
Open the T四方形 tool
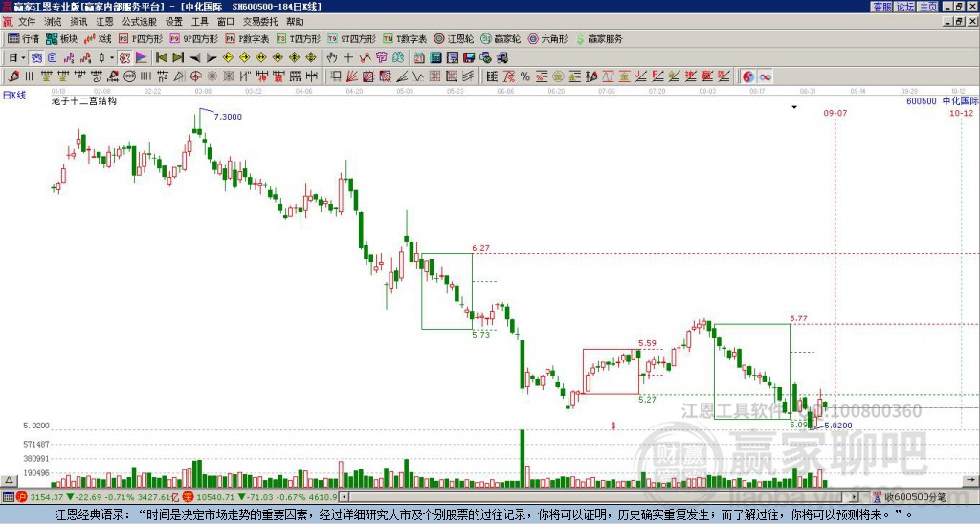coord(299,38)
